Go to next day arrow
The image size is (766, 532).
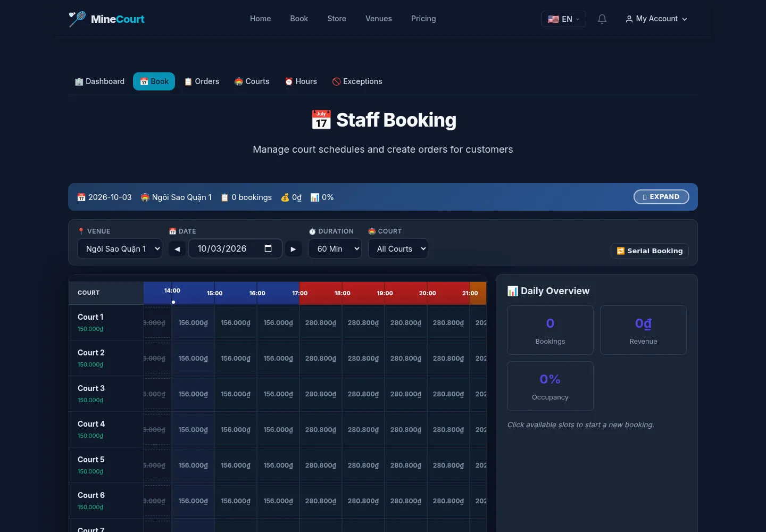pos(293,249)
